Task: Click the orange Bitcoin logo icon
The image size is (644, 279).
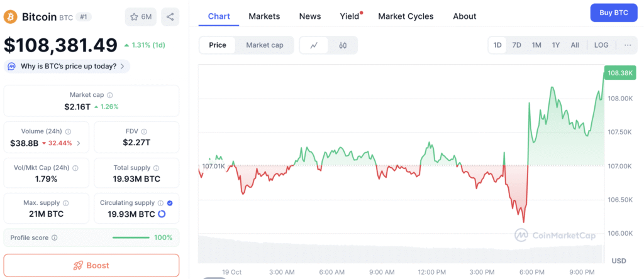Action: pyautogui.click(x=11, y=17)
